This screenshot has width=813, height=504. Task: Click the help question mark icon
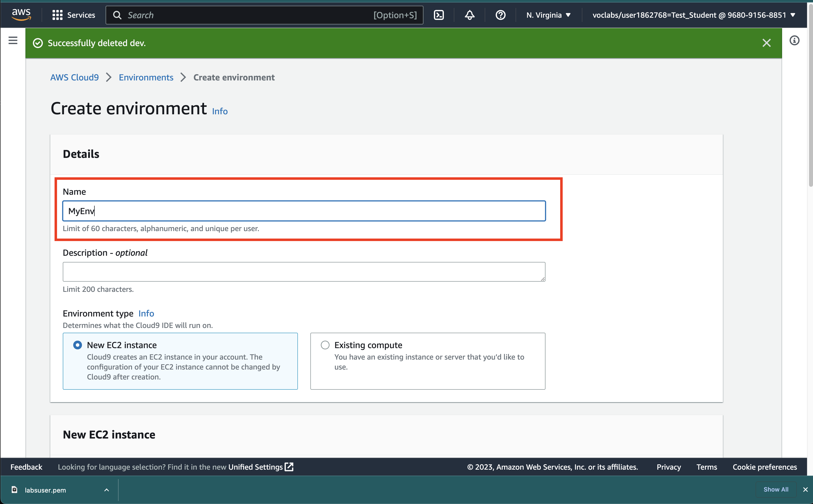pyautogui.click(x=500, y=15)
